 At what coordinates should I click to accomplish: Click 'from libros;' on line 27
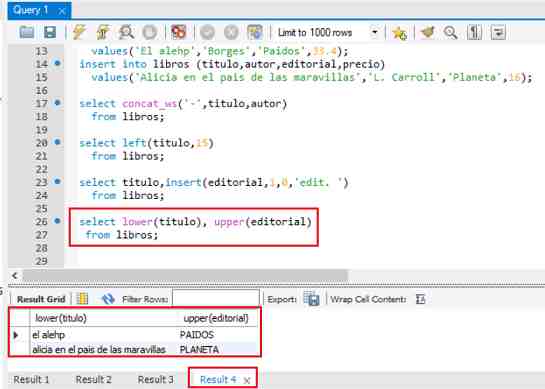(122, 235)
